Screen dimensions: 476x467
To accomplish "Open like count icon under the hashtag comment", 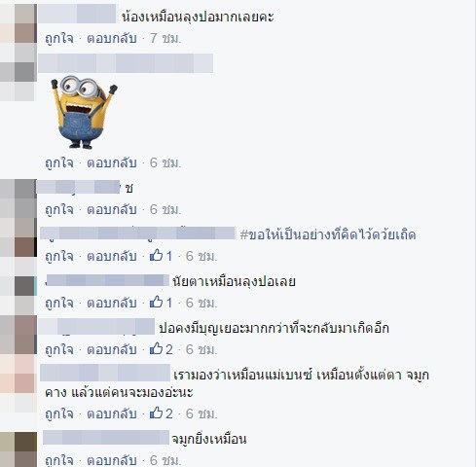I will 156,255.
